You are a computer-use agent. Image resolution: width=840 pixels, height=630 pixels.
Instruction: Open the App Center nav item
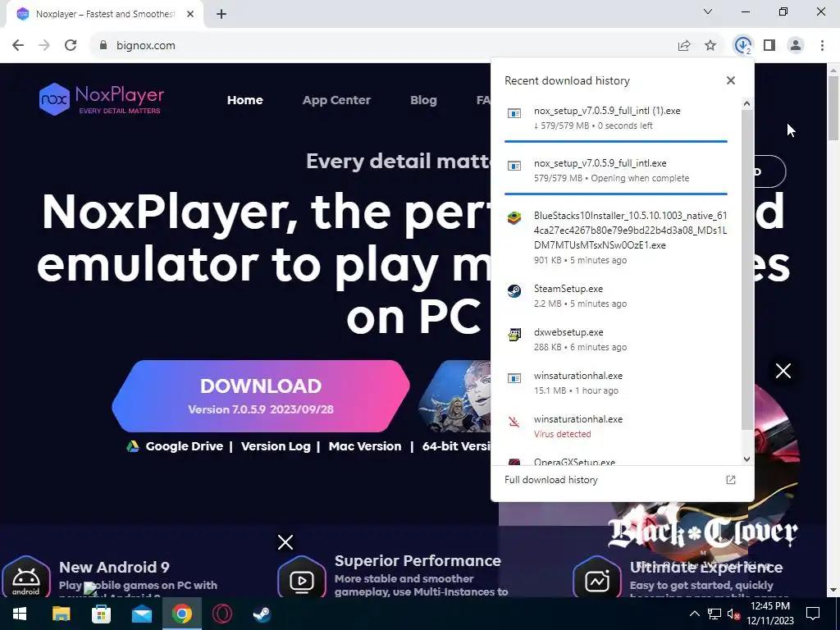coord(336,100)
